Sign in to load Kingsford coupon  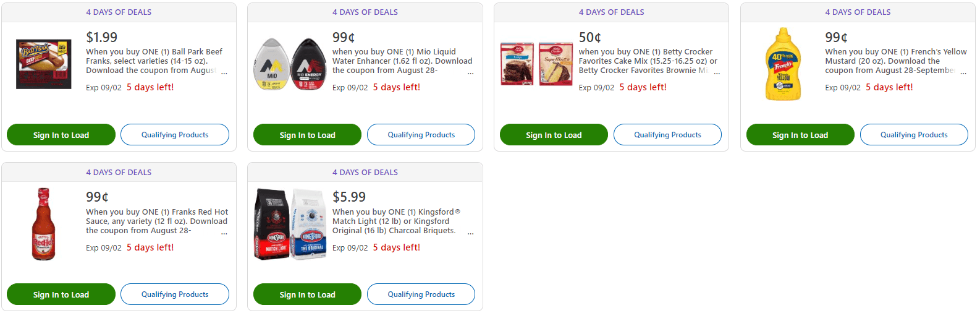[307, 294]
